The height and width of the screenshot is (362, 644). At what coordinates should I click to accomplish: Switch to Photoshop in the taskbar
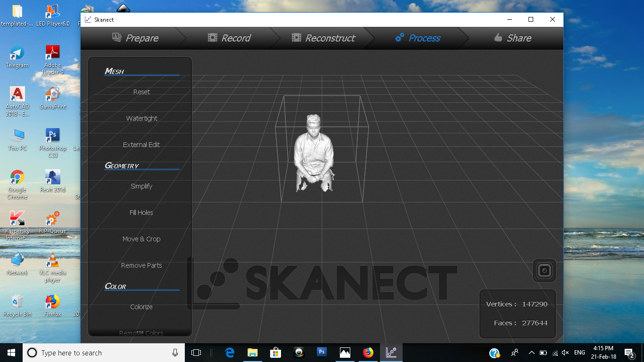point(322,353)
